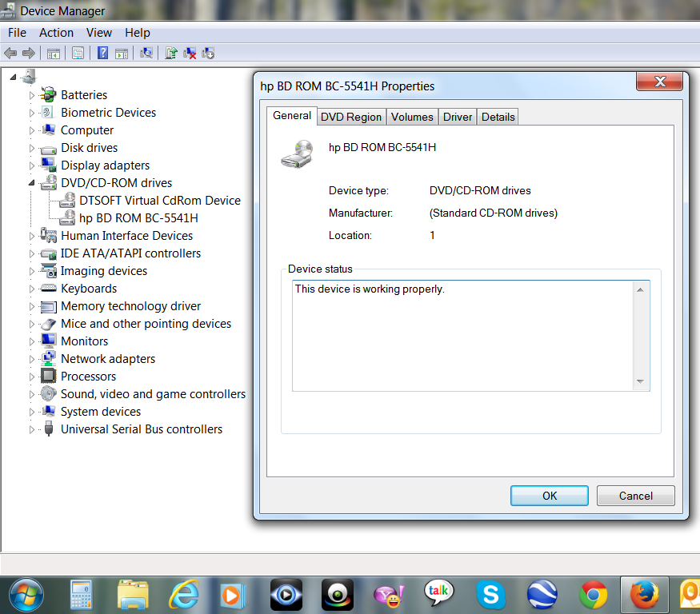The width and height of the screenshot is (700, 614).
Task: Click the Display adapters icon
Action: pyautogui.click(x=49, y=165)
